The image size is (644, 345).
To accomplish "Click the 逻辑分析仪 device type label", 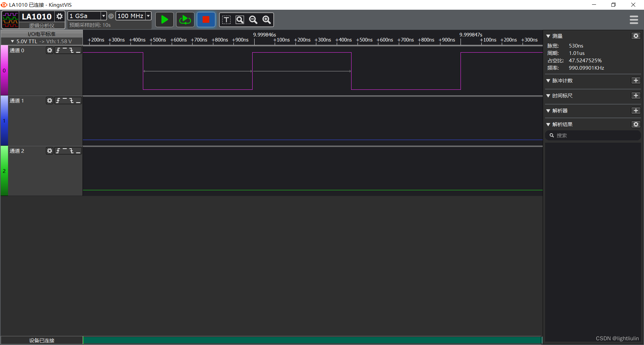I will 42,25.
